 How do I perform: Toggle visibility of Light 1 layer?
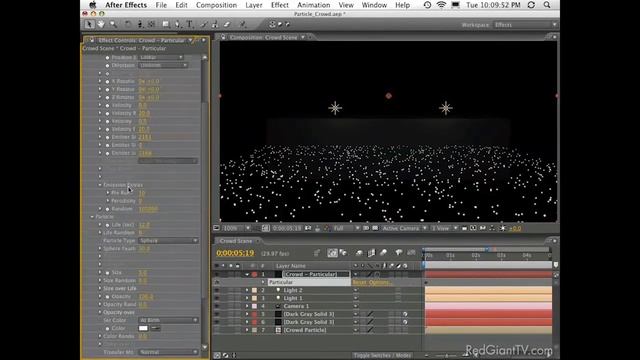click(216, 298)
